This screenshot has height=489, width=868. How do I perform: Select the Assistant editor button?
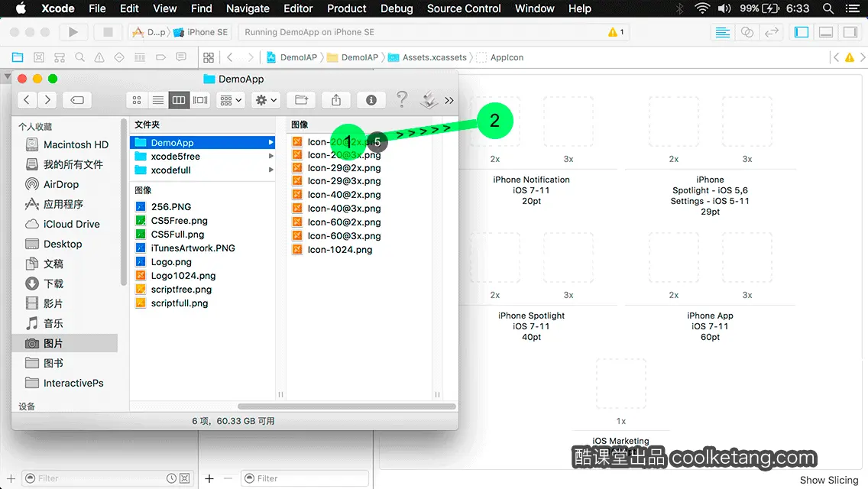(747, 32)
